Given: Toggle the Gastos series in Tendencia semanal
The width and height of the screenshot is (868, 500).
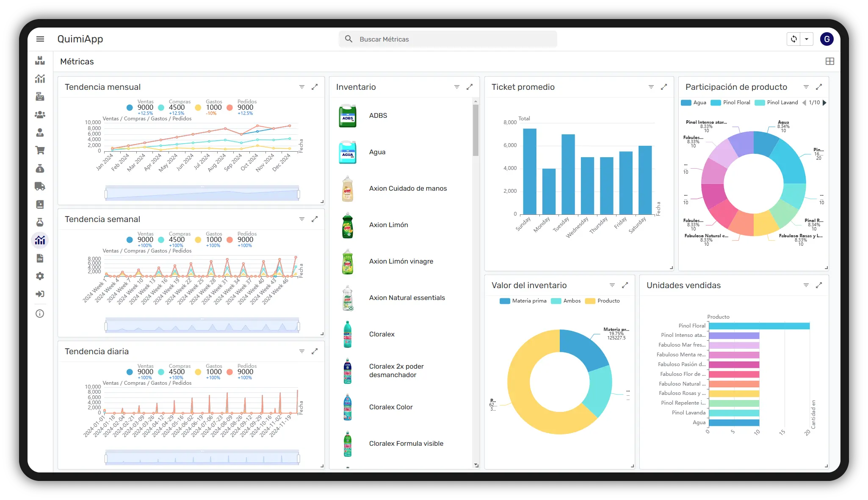Looking at the screenshot, I should [208, 239].
